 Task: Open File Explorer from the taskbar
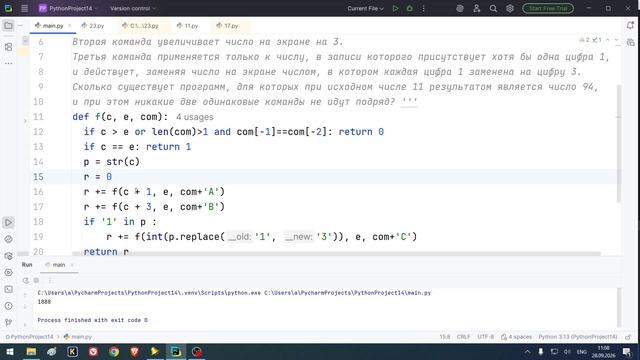click(x=31, y=352)
